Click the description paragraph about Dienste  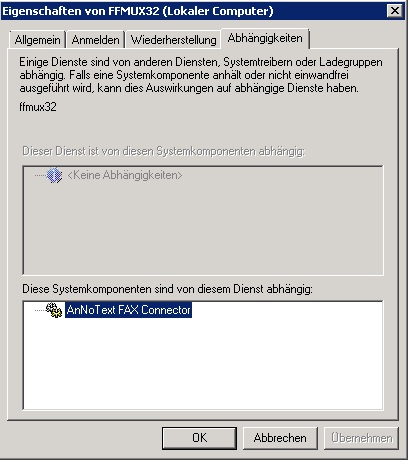point(201,75)
